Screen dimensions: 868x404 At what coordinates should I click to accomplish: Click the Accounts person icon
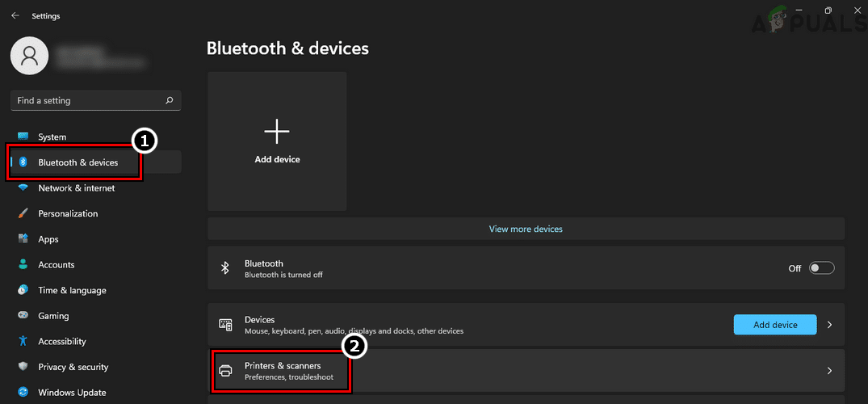(x=23, y=265)
